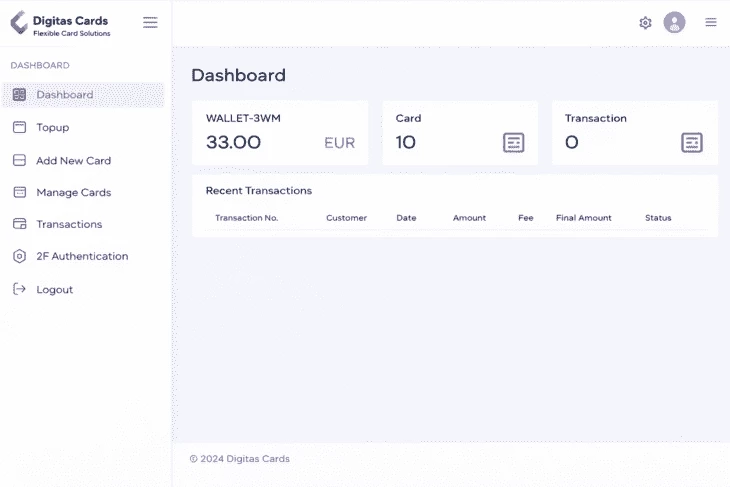Click the Transaction No. column header
The height and width of the screenshot is (487, 730).
246,218
